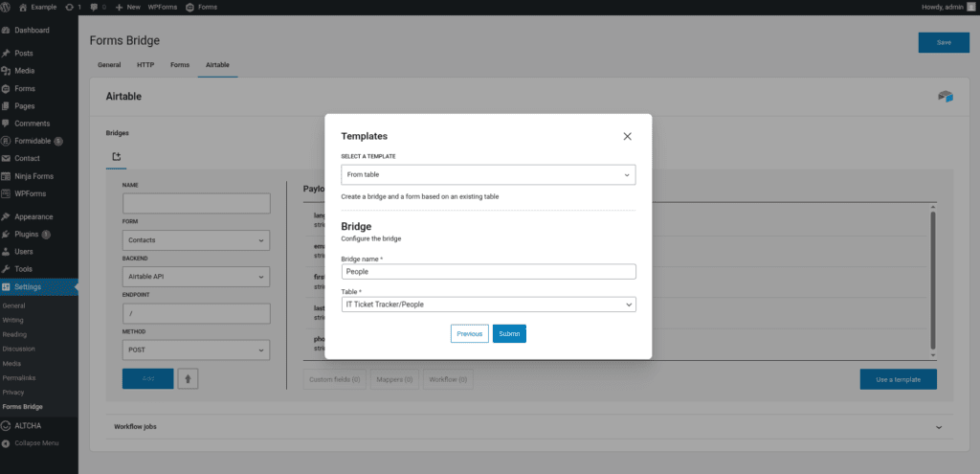The height and width of the screenshot is (474, 980).
Task: Click the Endpoint input field
Action: 196,313
